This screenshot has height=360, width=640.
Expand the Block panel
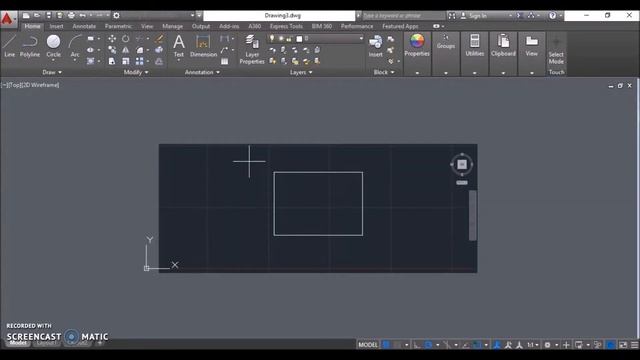384,72
